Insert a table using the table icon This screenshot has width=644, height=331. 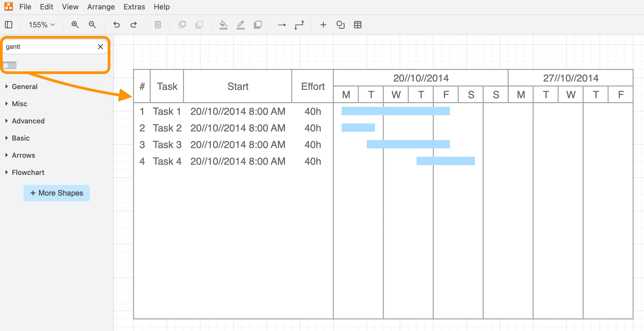(x=357, y=25)
